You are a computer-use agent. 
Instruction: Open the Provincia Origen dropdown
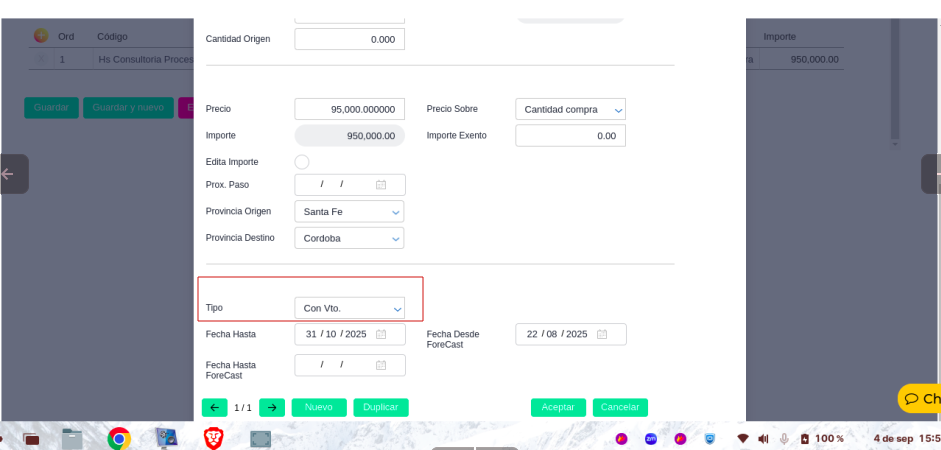(349, 212)
